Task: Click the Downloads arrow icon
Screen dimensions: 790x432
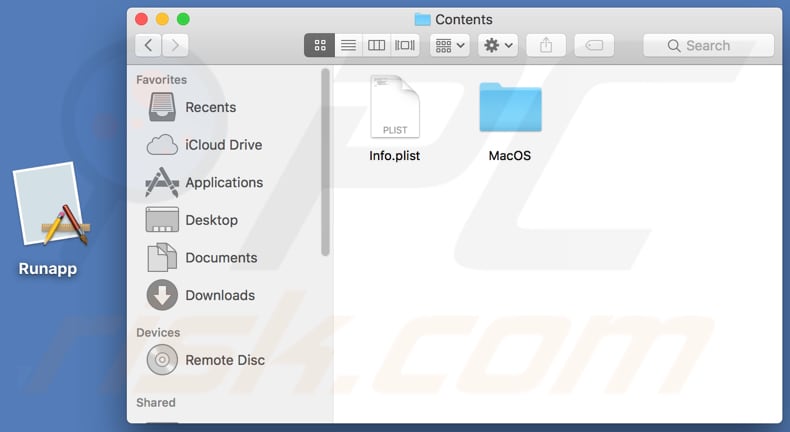Action: (x=162, y=295)
